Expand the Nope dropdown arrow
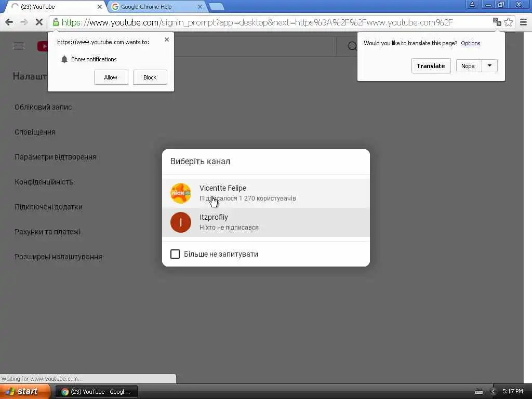 click(x=489, y=66)
